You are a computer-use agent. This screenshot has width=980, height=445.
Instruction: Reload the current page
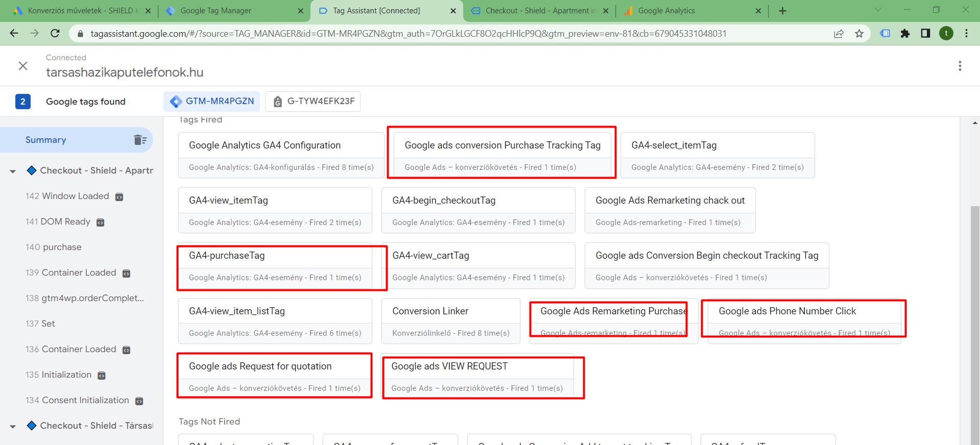[x=55, y=34]
